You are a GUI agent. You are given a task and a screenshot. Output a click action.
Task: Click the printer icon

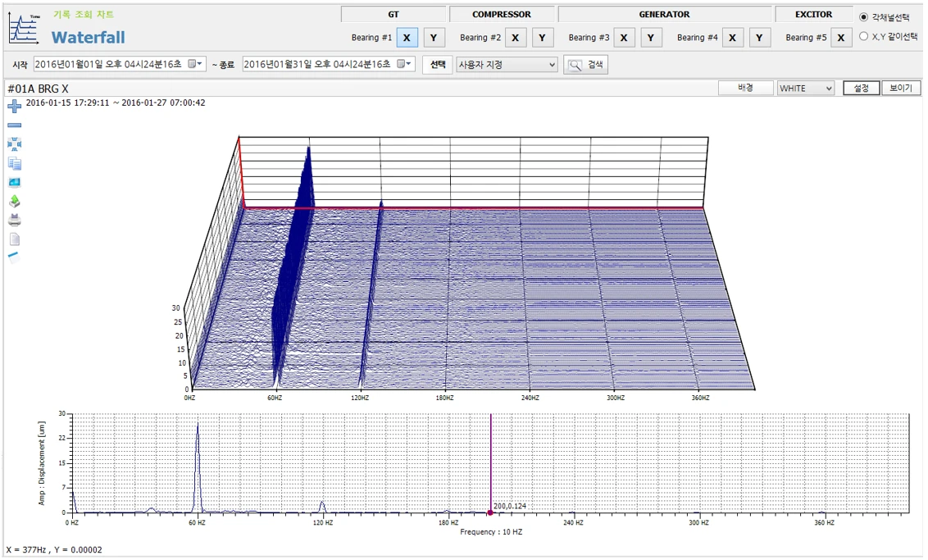pyautogui.click(x=14, y=221)
